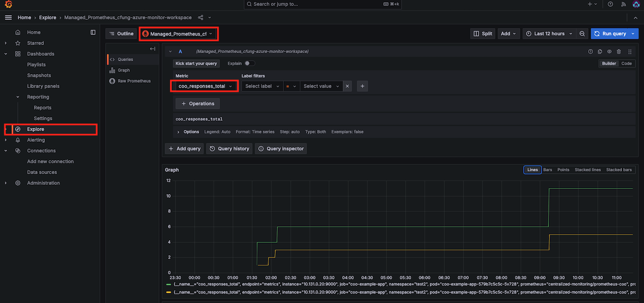Open the coo_responses_total metric dropdown
644x303 pixels.
pyautogui.click(x=205, y=86)
